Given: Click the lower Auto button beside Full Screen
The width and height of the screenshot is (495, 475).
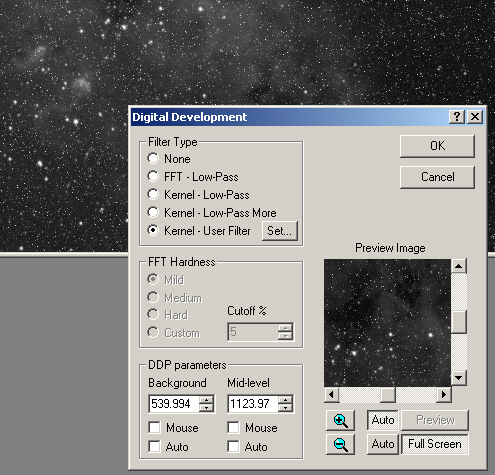Looking at the screenshot, I should 383,444.
